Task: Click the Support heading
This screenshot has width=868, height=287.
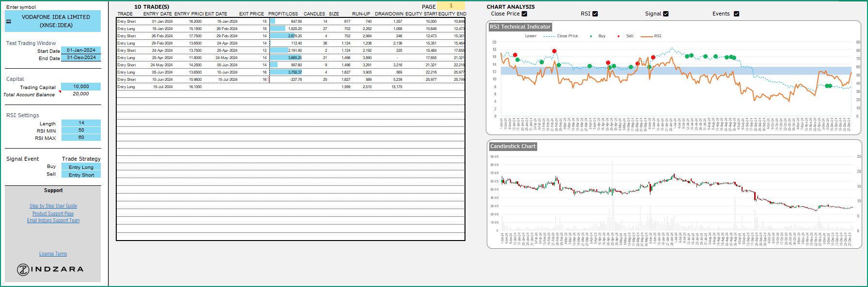Action: tap(53, 190)
